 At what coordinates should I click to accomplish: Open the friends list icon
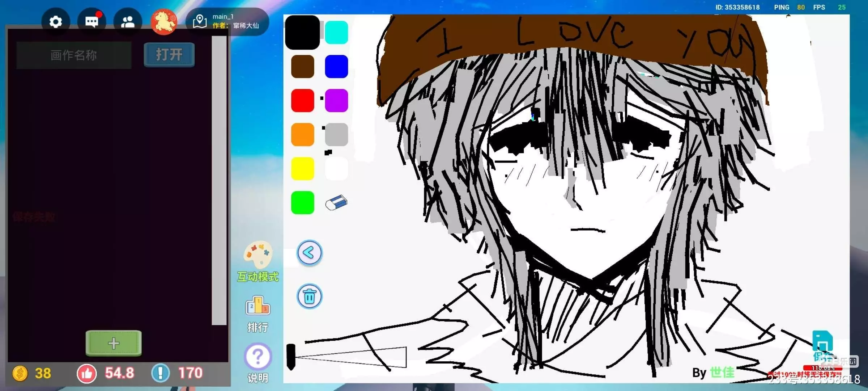(x=127, y=22)
